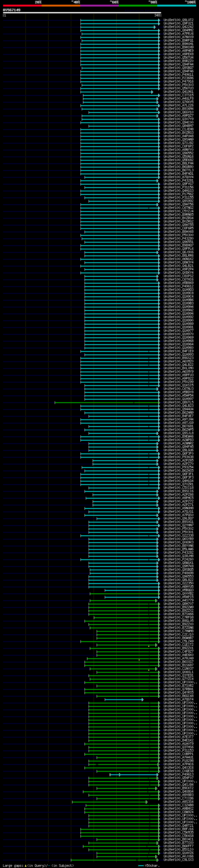
Task: Choose hit label UniRef100_A9PHC5
Action: [179, 498]
